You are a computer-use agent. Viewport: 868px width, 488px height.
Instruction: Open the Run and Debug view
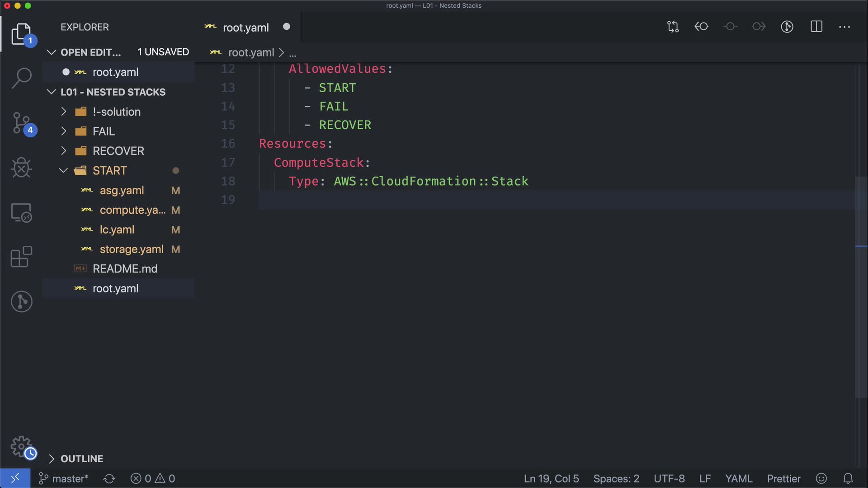(21, 168)
